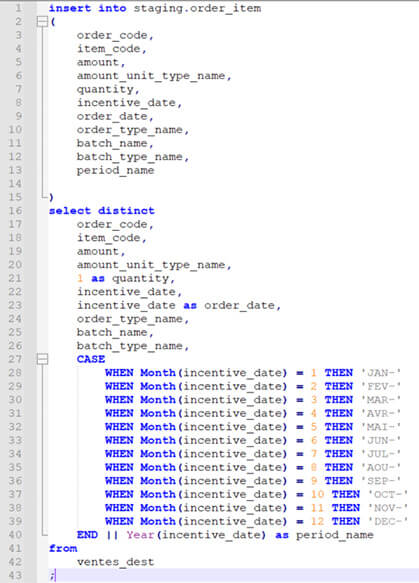Image resolution: width=419 pixels, height=583 pixels.
Task: Click the 'OCT-' string literal
Action: [x=388, y=495]
